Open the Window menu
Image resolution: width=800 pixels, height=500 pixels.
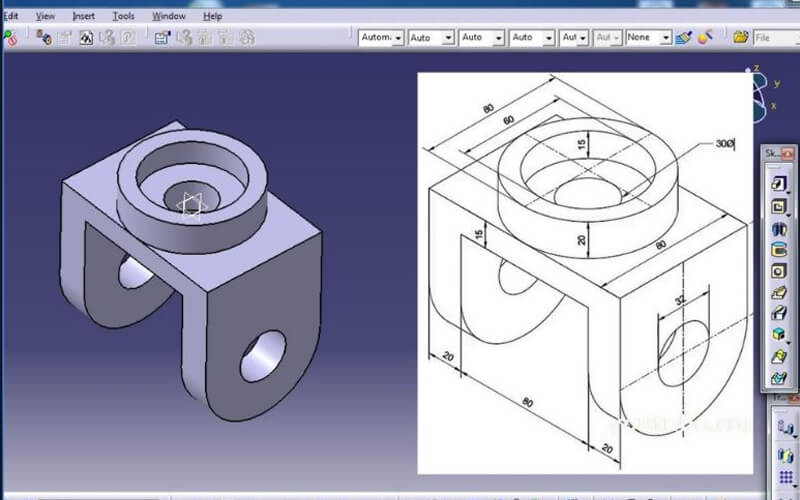click(x=168, y=16)
